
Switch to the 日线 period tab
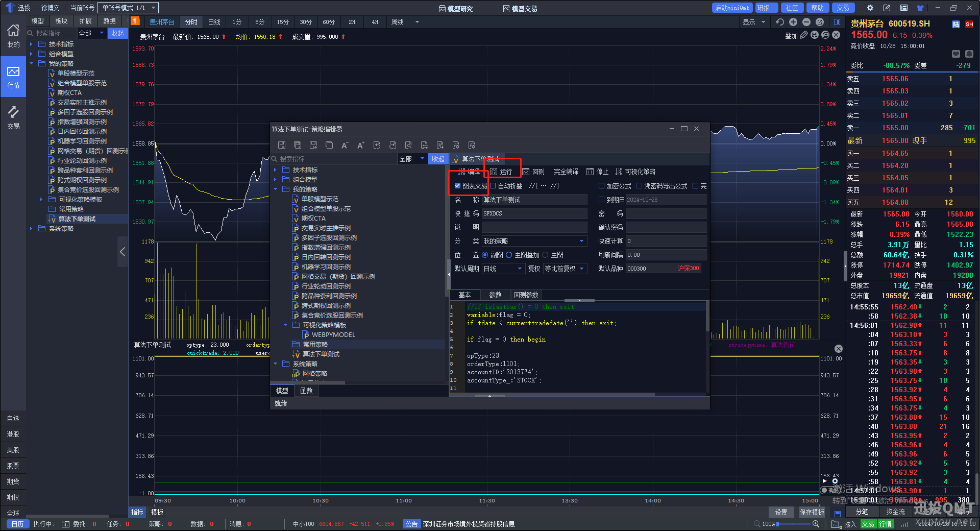214,22
